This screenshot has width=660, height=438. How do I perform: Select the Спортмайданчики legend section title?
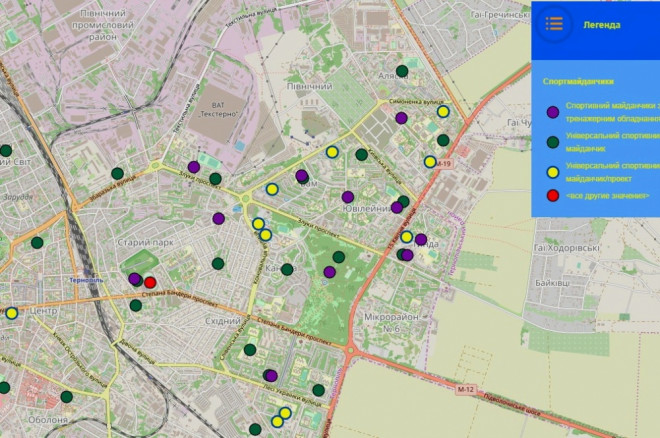coord(578,81)
